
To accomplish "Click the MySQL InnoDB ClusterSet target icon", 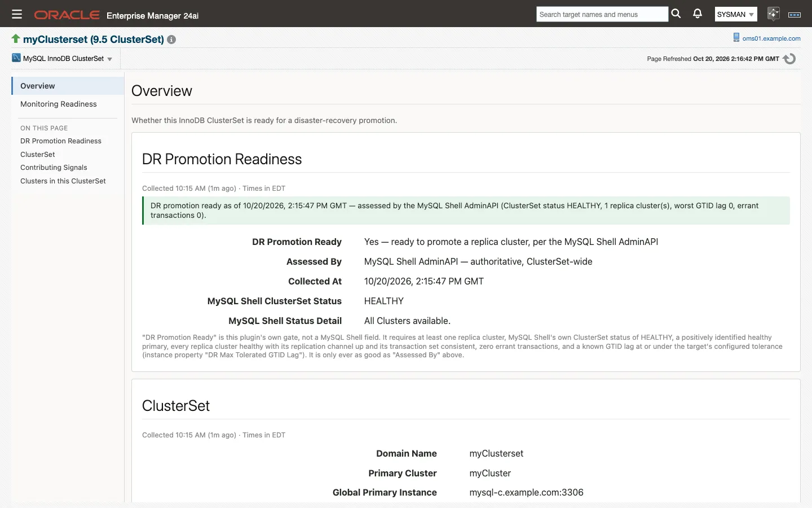I will pyautogui.click(x=16, y=58).
